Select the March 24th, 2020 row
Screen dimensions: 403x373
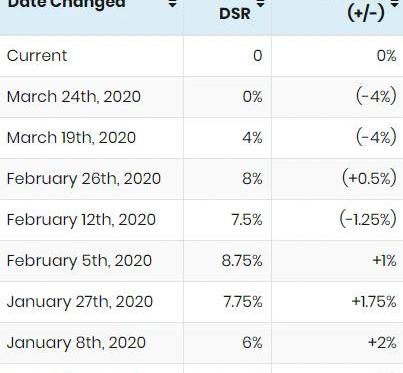point(201,97)
